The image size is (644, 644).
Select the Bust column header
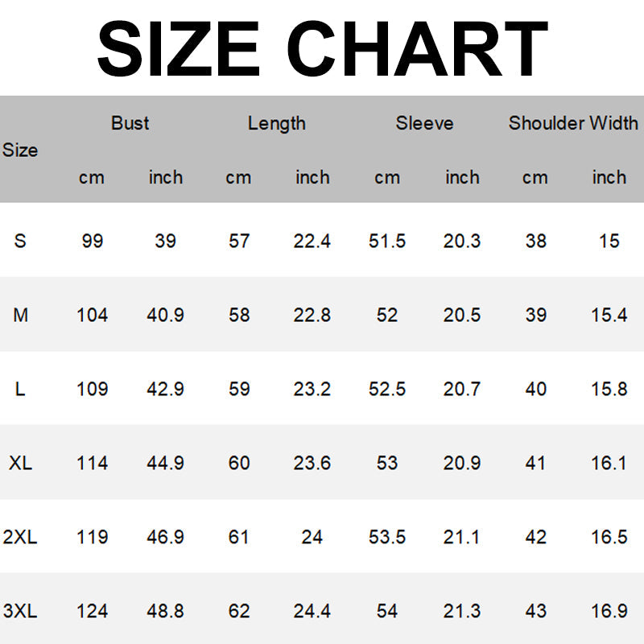130,123
